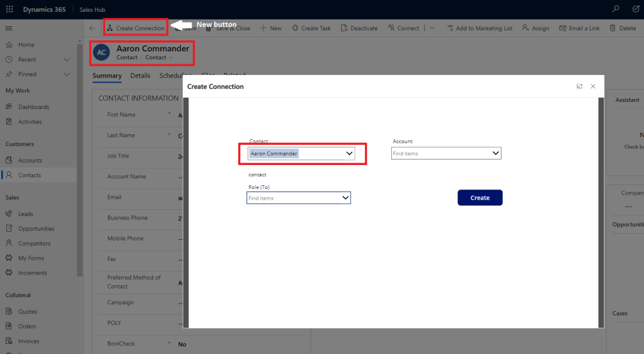Click the back arrow in command bar
Screen dimensions: 644x354
(93, 28)
